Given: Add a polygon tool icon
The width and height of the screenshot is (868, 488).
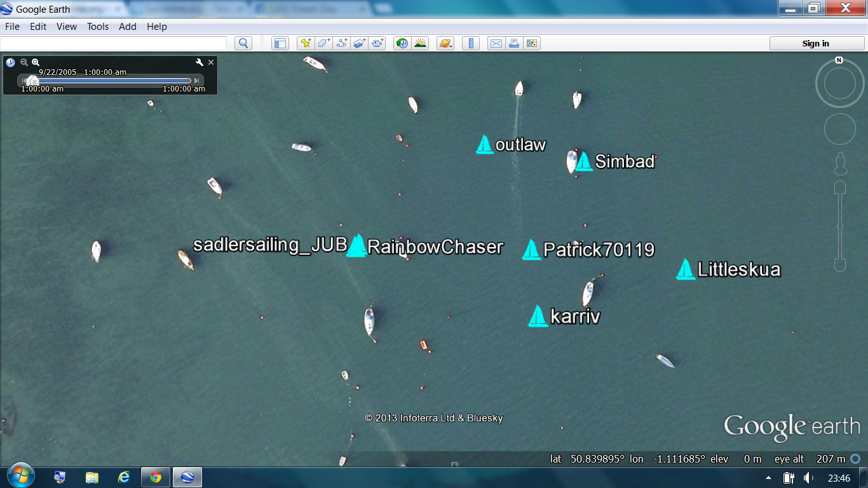Looking at the screenshot, I should coord(323,43).
